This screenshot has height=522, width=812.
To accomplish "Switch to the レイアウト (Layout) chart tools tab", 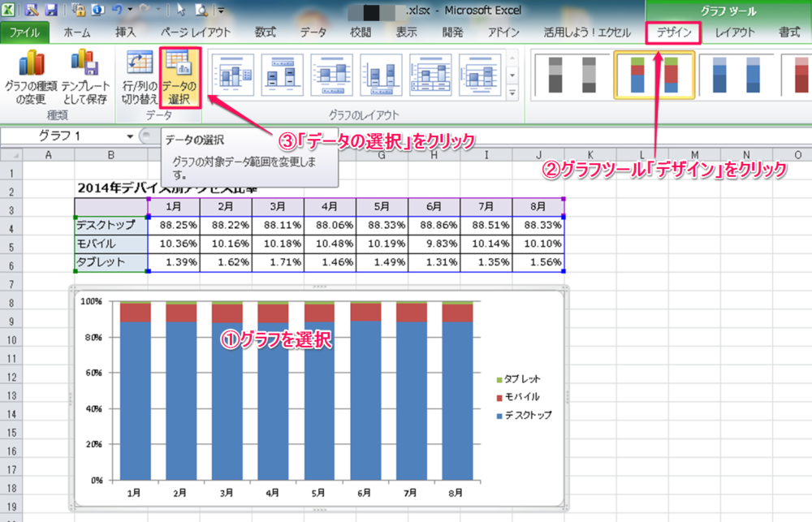I will [735, 33].
